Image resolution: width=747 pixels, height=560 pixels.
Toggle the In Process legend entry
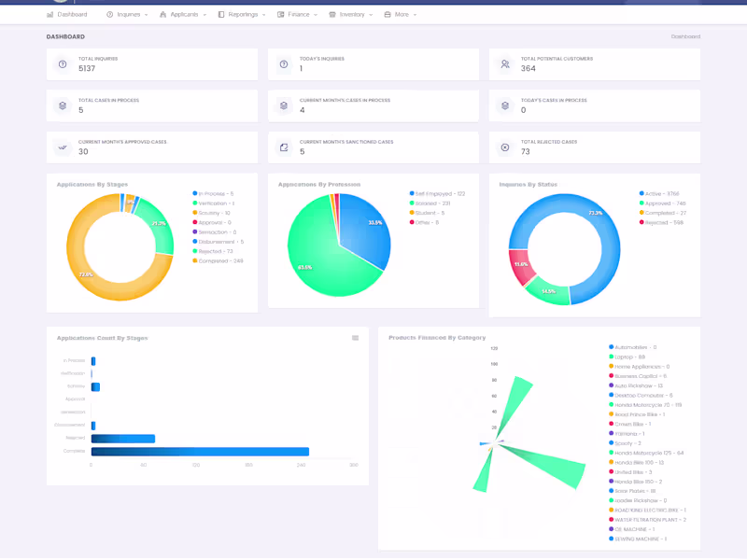(x=213, y=194)
